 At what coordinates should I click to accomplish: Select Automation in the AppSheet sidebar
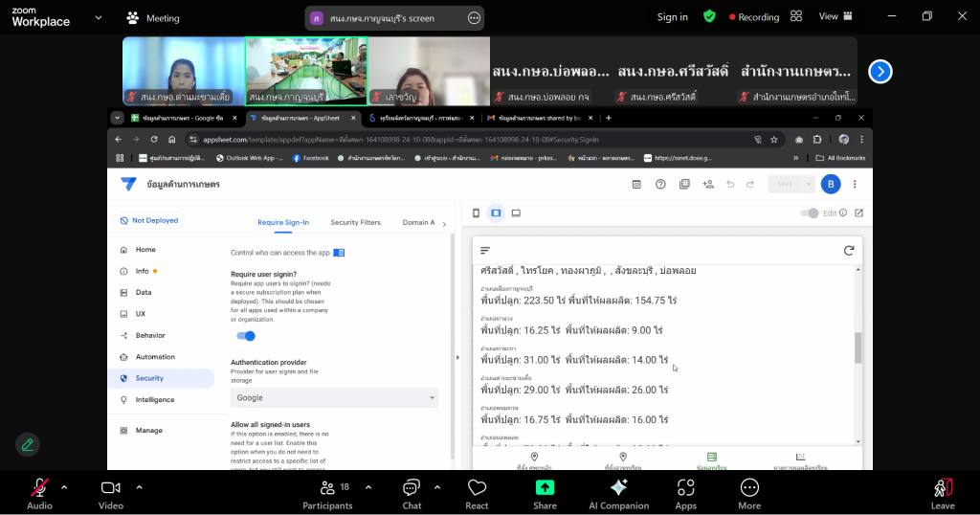154,357
